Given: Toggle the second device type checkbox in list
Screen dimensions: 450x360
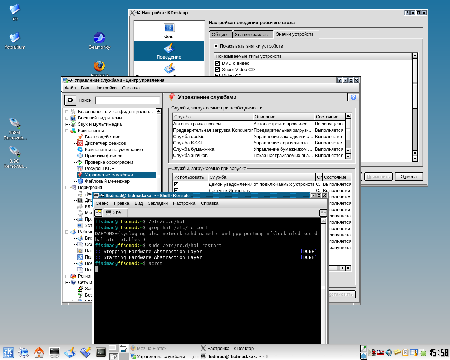Looking at the screenshot, I should click(x=217, y=69).
